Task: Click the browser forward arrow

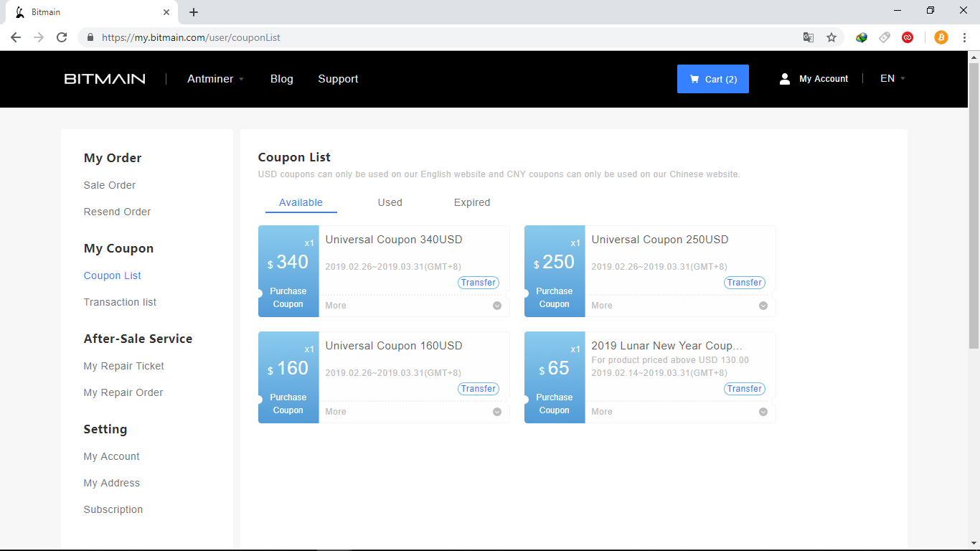Action: [x=39, y=37]
